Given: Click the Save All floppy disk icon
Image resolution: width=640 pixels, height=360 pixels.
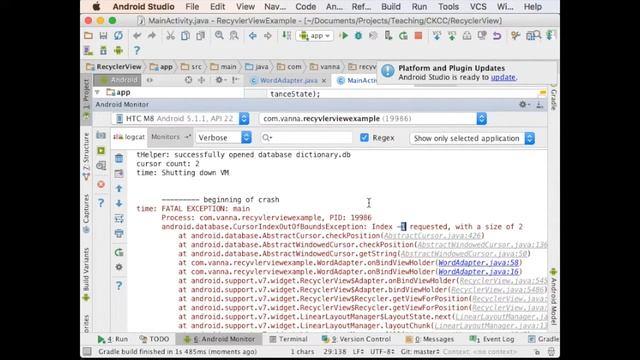Looking at the screenshot, I should (103, 36).
